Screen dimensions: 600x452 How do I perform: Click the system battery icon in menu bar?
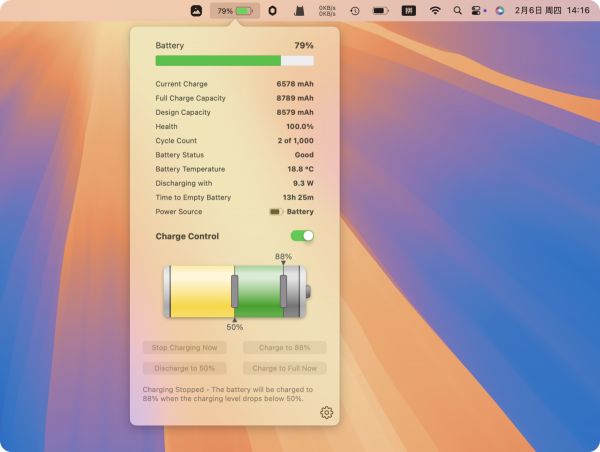pos(380,11)
